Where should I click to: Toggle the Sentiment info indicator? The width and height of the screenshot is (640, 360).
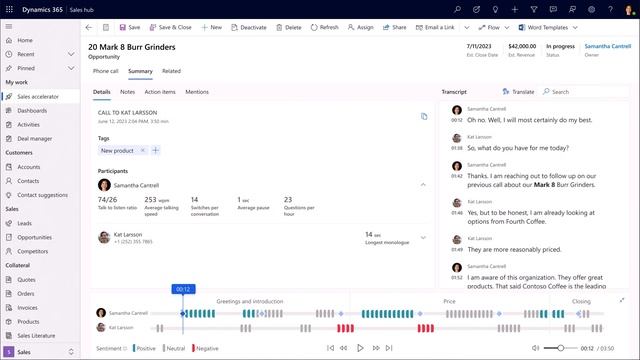pyautogui.click(x=125, y=348)
